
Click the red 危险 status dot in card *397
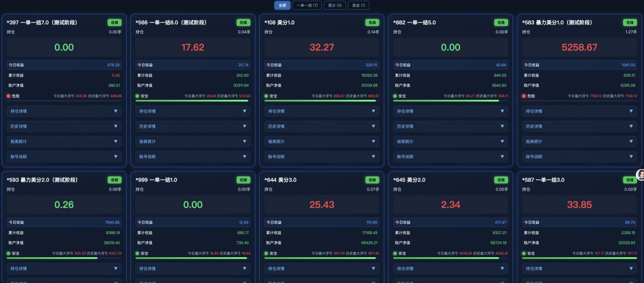pos(9,96)
